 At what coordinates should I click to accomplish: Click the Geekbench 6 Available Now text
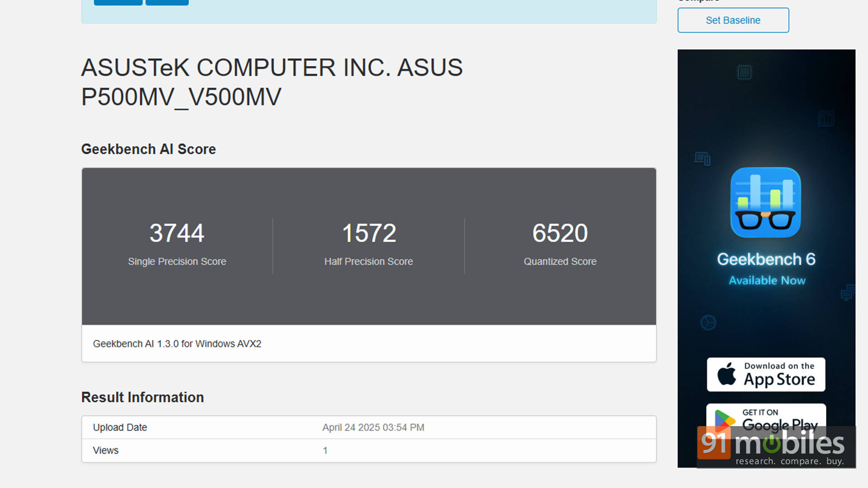(766, 269)
